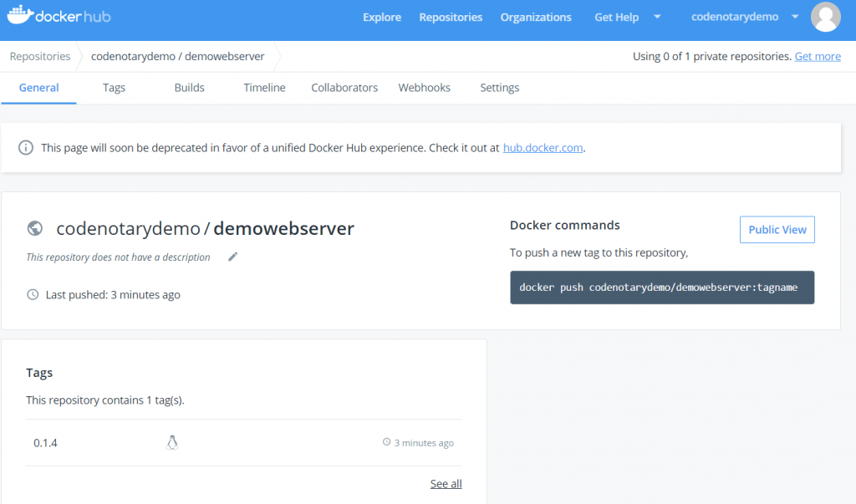Image resolution: width=856 pixels, height=504 pixels.
Task: Click the Tags section heading
Action: coord(39,373)
